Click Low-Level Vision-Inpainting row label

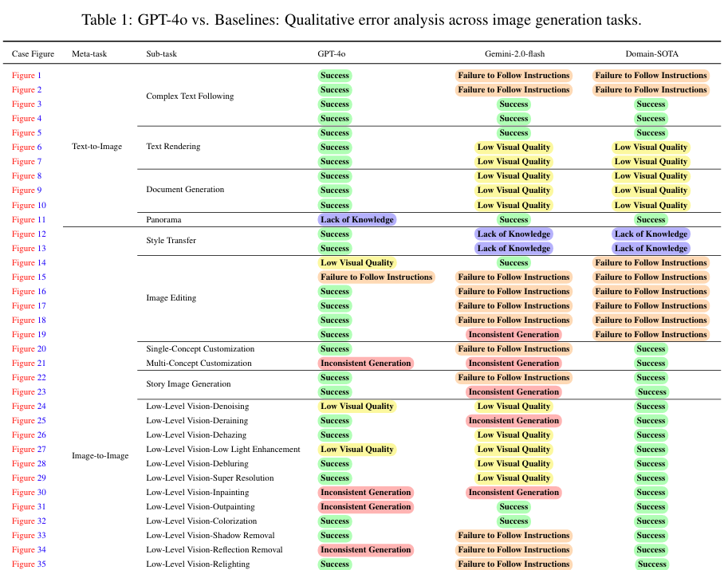198,493
